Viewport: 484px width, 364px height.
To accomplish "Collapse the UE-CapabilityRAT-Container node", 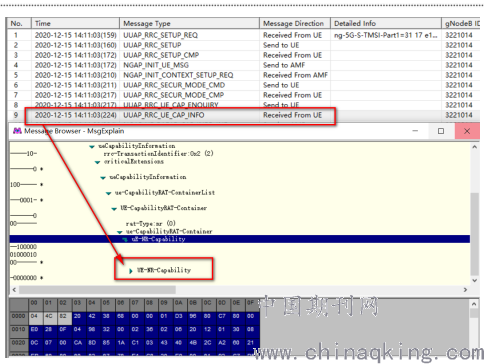I will (114, 209).
